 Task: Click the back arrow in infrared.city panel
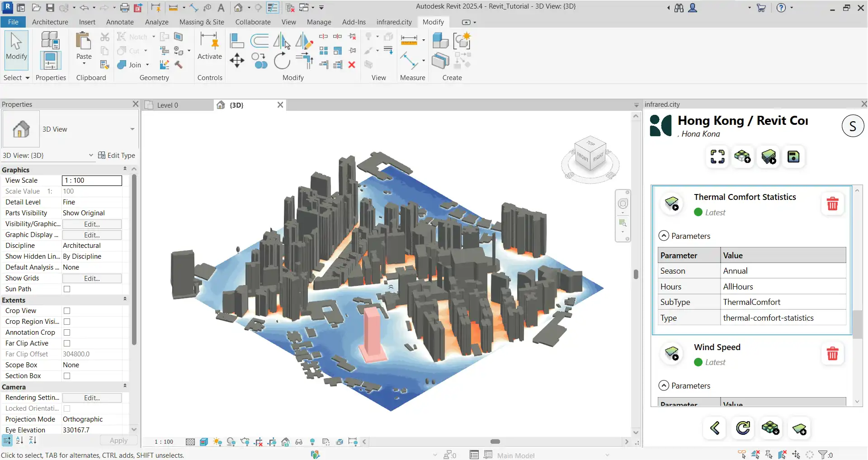click(x=715, y=428)
